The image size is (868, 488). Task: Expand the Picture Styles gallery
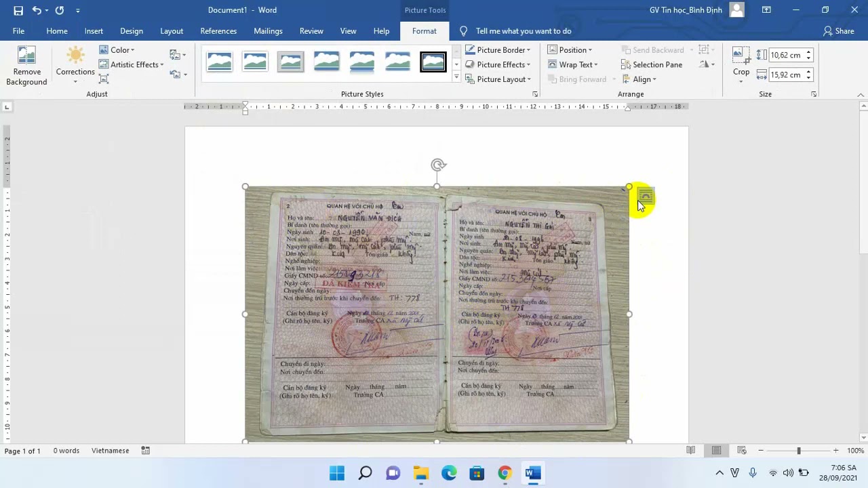click(x=456, y=77)
